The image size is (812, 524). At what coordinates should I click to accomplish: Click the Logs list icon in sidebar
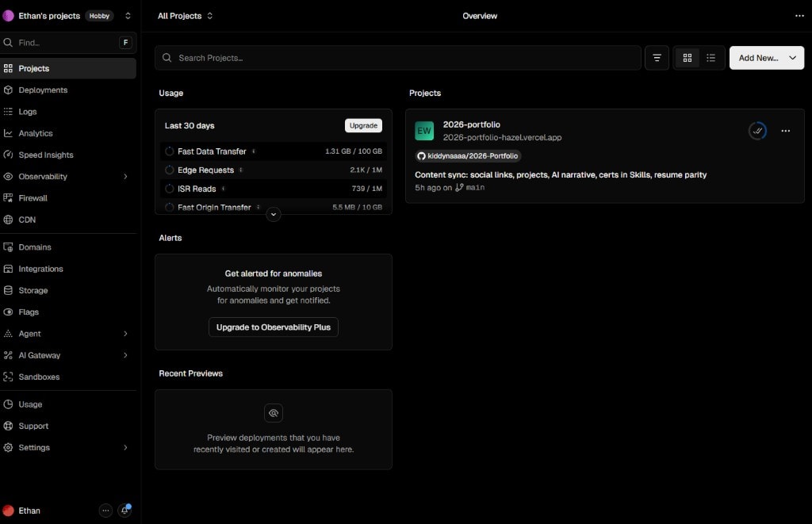8,112
